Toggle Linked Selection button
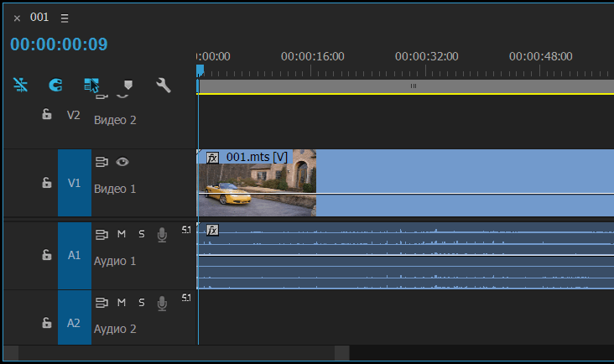The image size is (614, 364). pyautogui.click(x=91, y=85)
